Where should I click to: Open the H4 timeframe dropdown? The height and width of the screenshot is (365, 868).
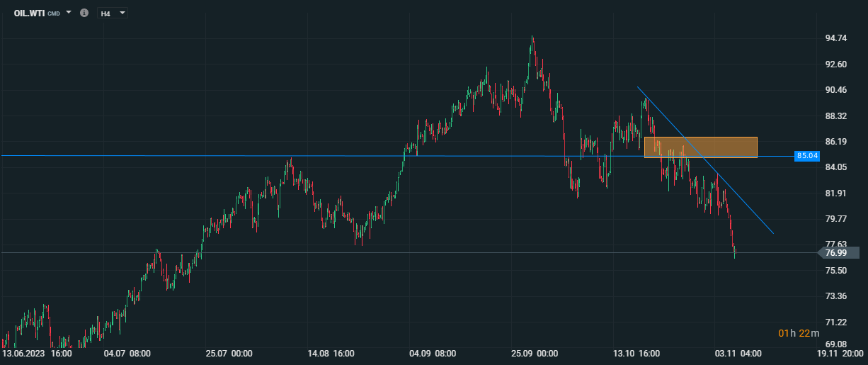[113, 13]
